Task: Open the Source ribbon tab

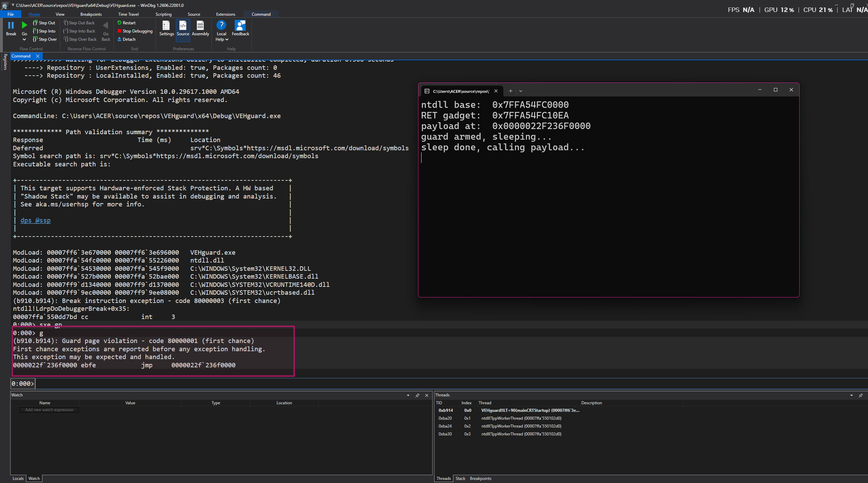Action: (x=194, y=14)
